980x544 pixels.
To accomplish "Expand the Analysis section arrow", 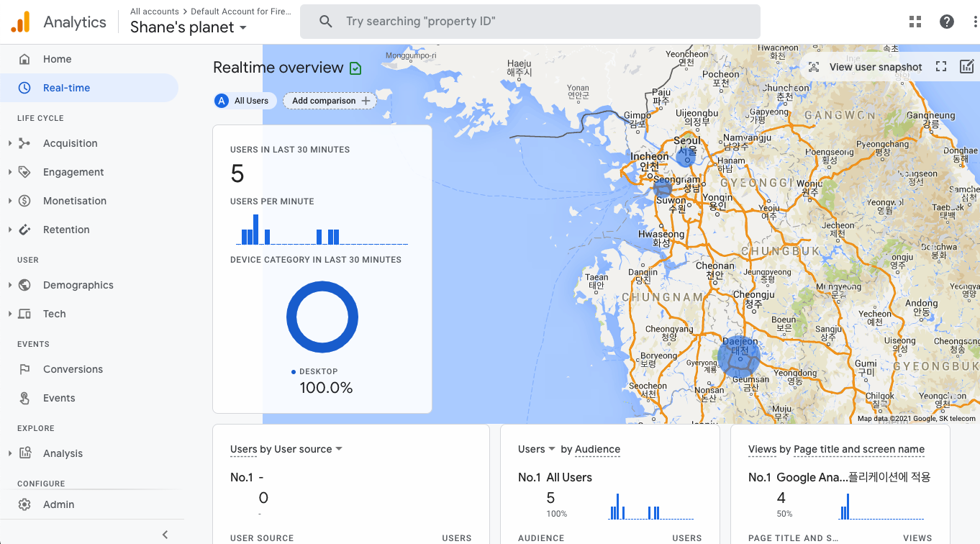I will 10,453.
